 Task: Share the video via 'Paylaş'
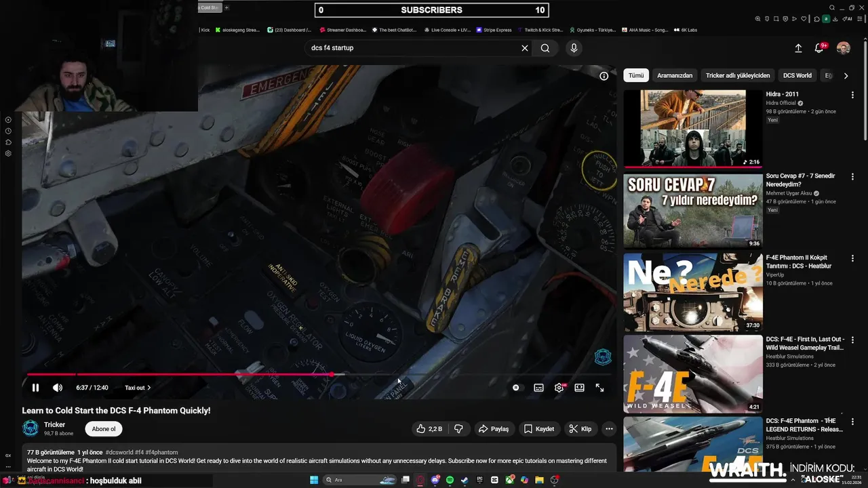point(493,429)
